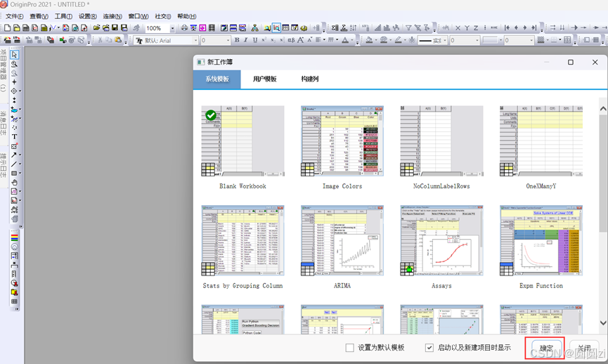This screenshot has width=608, height=364.
Task: Click the Save project disk icon
Action: (115, 28)
